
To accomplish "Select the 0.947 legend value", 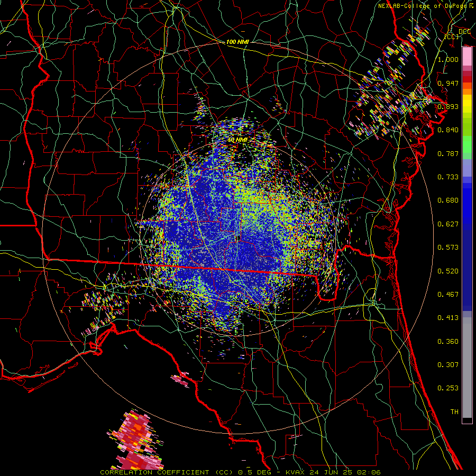I will 448,83.
